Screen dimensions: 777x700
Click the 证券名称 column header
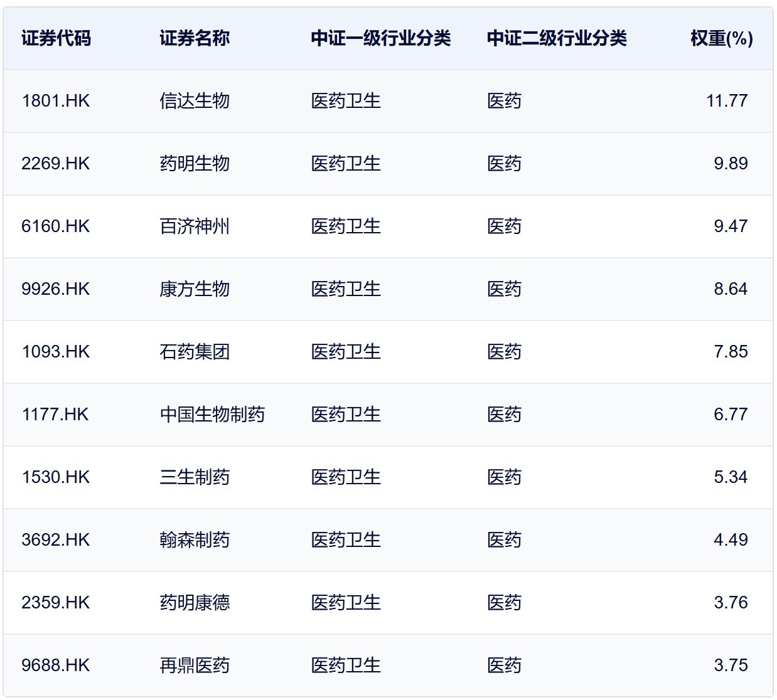(195, 38)
